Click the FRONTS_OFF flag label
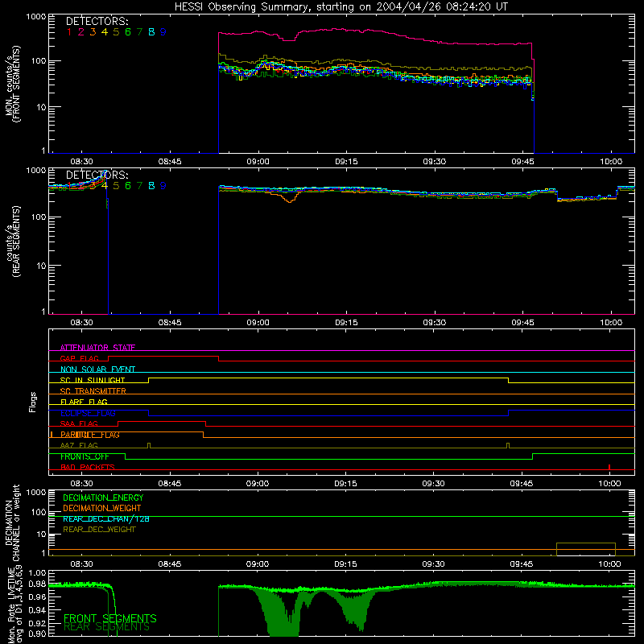The width and height of the screenshot is (644, 644). click(85, 456)
